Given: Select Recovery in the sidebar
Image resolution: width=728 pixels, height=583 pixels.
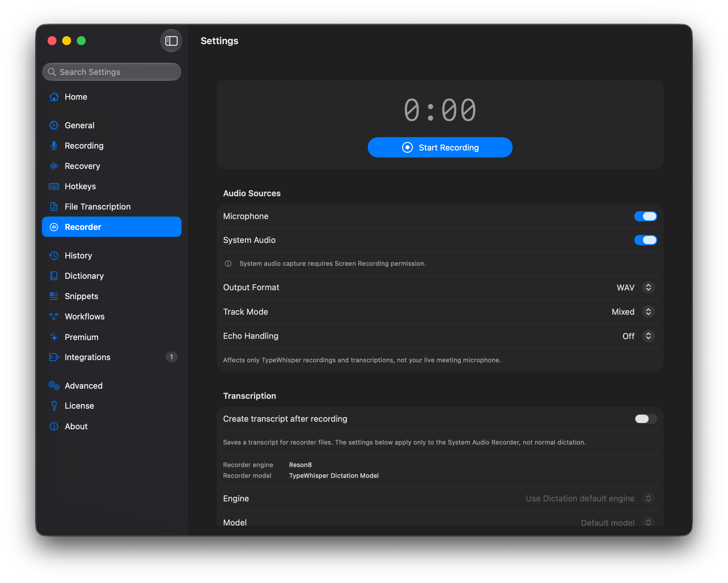Looking at the screenshot, I should (111, 166).
